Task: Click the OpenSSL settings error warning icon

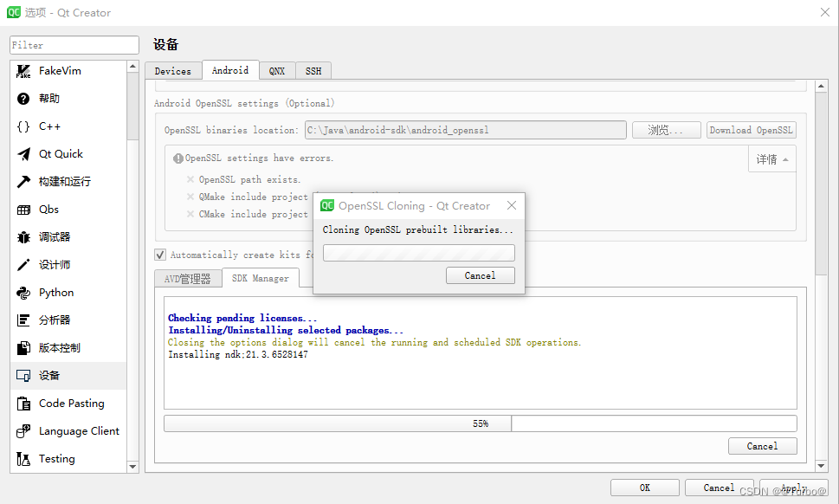Action: 178,158
